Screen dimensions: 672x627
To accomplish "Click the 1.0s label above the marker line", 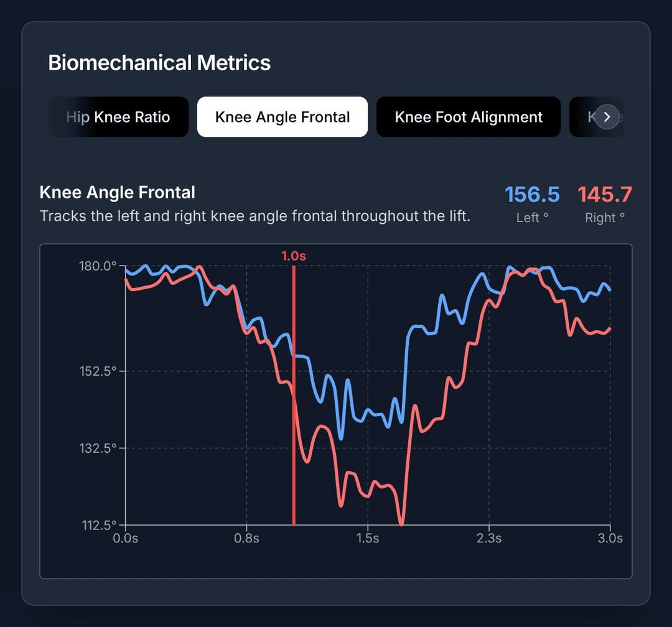I will pos(293,255).
